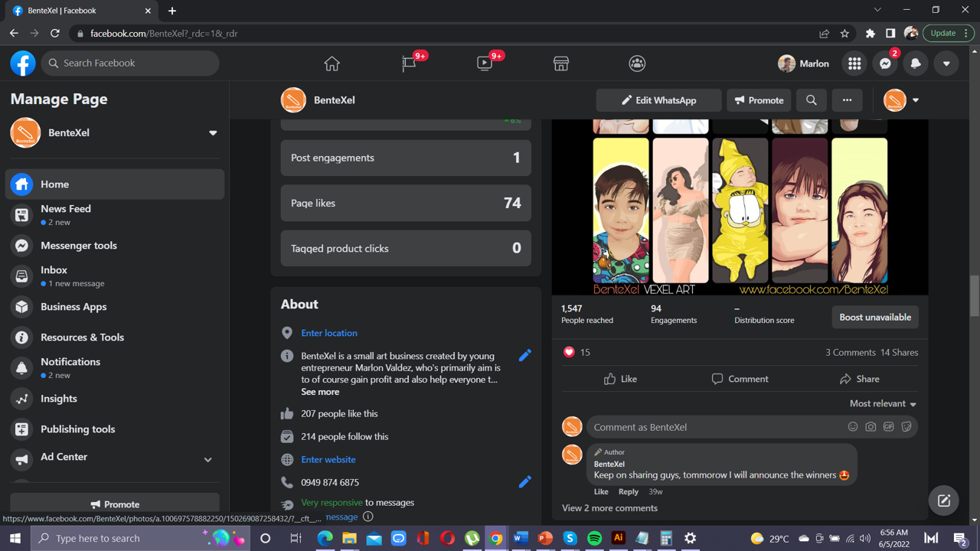Launch Microsoft Word from the taskbar
Viewport: 980px width, 551px height.
(521, 539)
